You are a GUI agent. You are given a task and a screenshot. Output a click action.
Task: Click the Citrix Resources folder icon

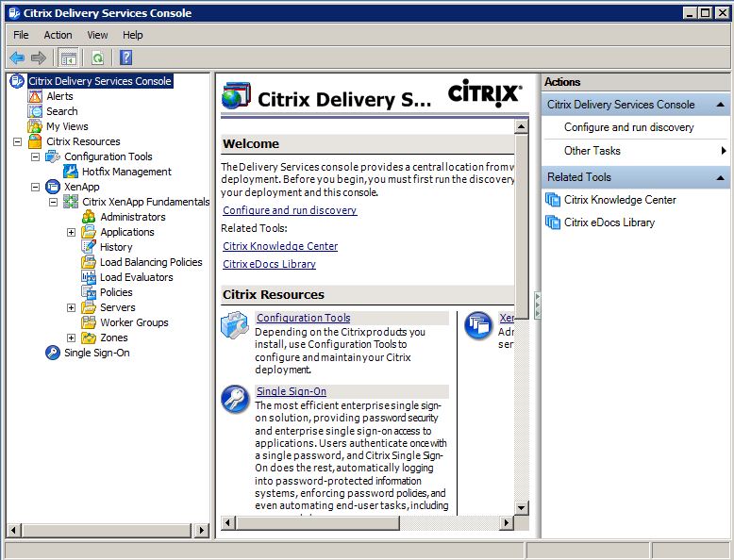coord(35,141)
